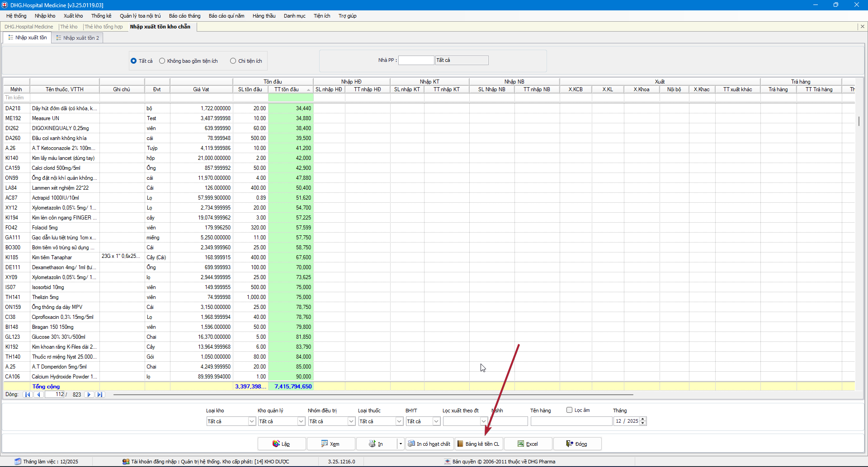Increase the Tháng value with the up arrow

(643, 419)
